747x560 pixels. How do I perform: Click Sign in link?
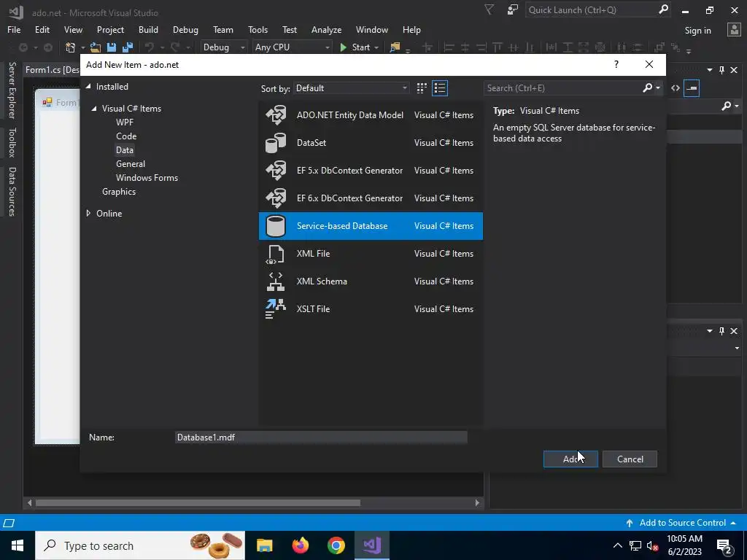click(x=698, y=31)
